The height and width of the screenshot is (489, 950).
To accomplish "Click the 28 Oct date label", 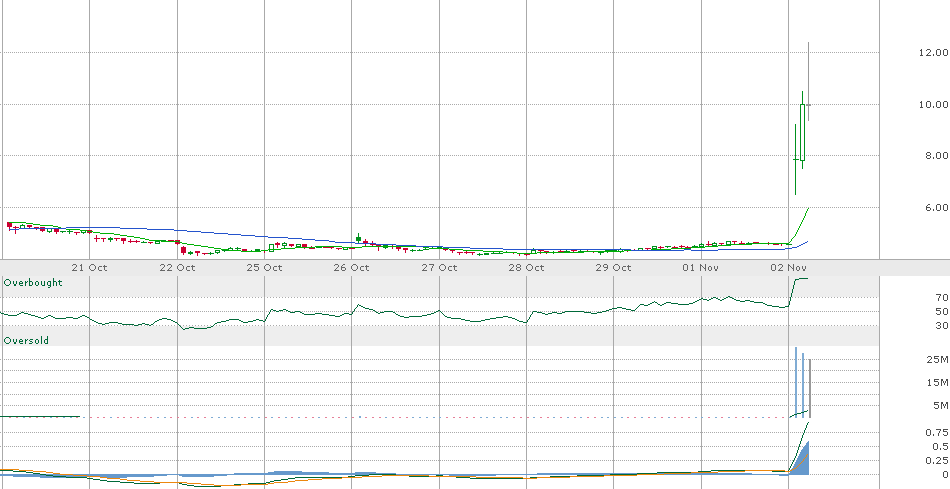I will [526, 267].
